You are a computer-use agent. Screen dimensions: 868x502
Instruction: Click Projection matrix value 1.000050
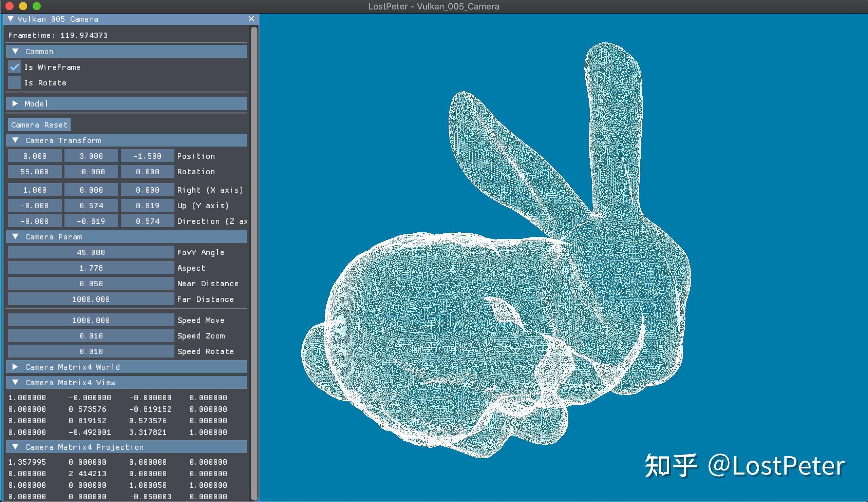(148, 485)
